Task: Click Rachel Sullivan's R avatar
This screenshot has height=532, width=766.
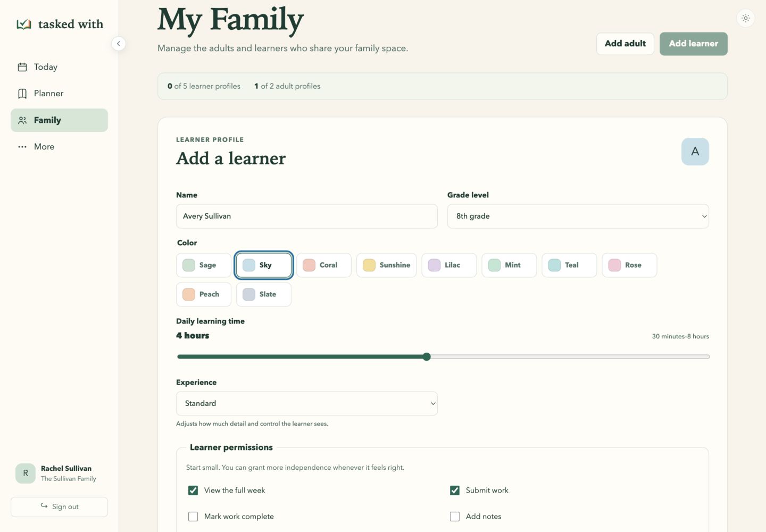Action: [x=26, y=473]
